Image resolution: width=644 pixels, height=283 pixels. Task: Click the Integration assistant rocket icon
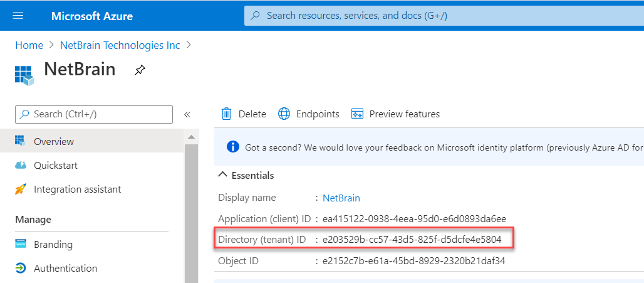pos(21,190)
